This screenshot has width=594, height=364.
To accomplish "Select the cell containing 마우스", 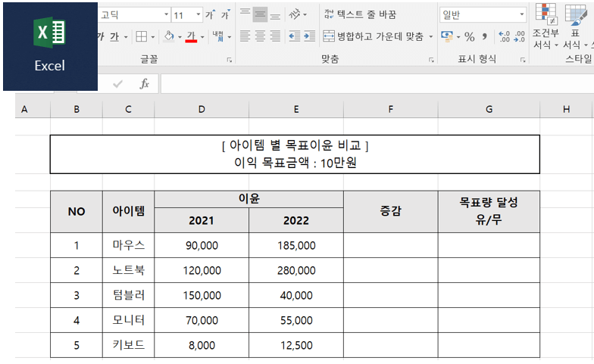I will click(129, 245).
